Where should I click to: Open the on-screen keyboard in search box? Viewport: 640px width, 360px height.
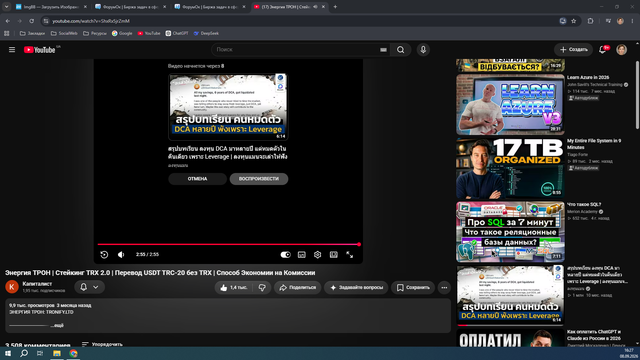pos(383,50)
